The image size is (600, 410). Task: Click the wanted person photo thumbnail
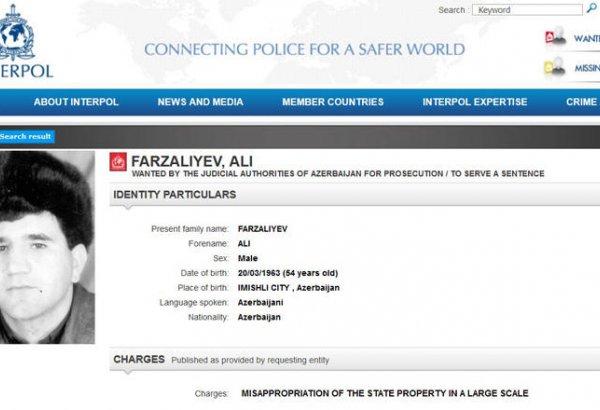pos(47,247)
